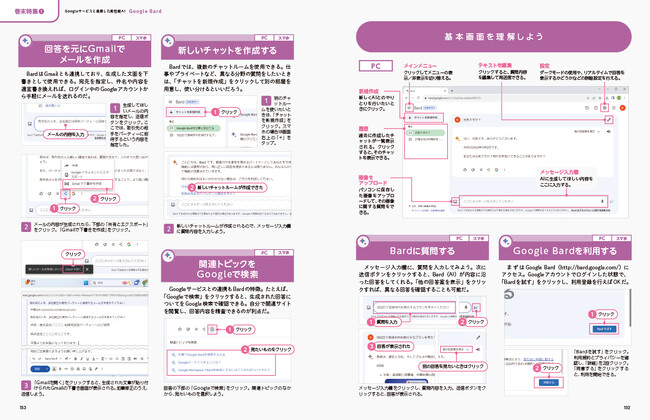
Task: Click the send icon beside the question input
Action: [476, 308]
